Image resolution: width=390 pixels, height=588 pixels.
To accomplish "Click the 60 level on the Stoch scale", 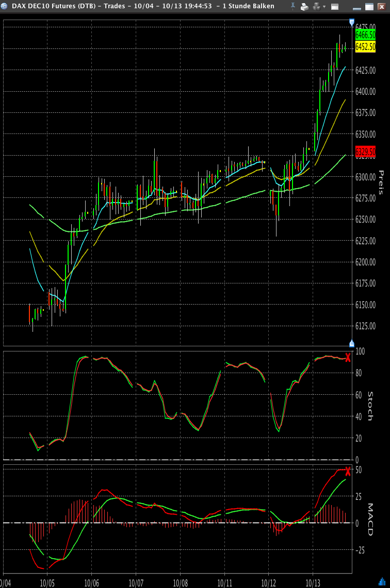I will [x=359, y=395].
